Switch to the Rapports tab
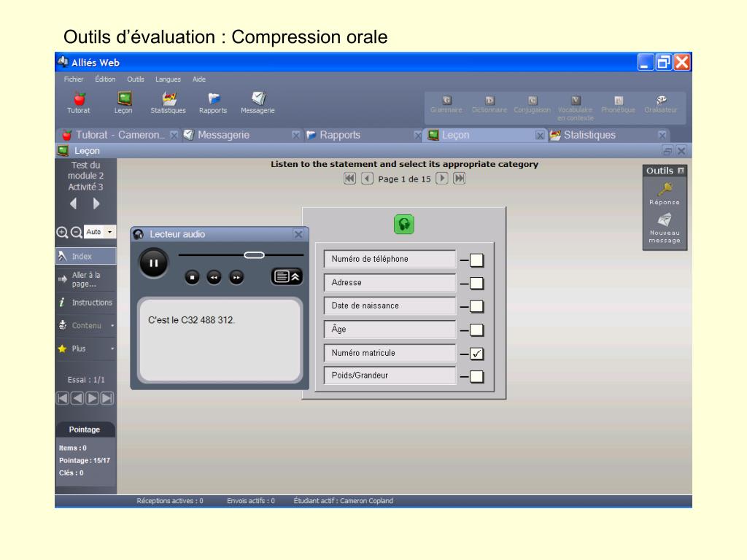Screen dimensions: 747x560 tap(363, 135)
